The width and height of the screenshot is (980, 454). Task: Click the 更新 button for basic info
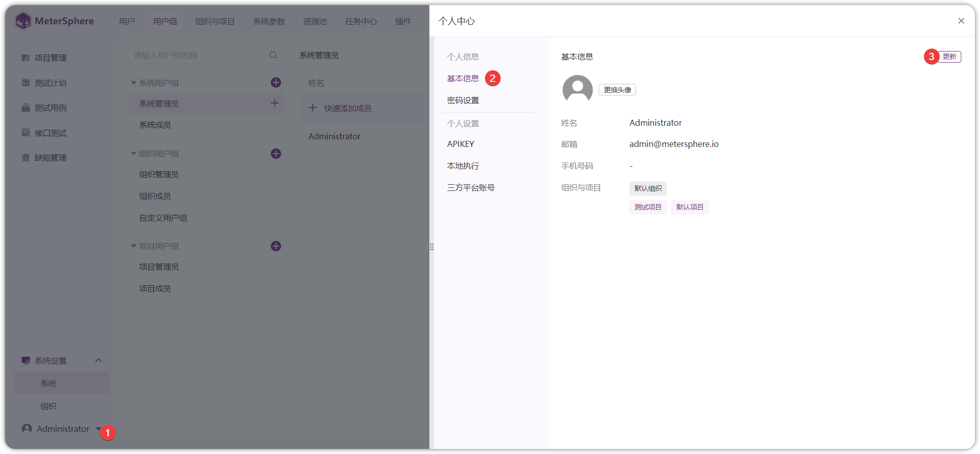click(950, 57)
